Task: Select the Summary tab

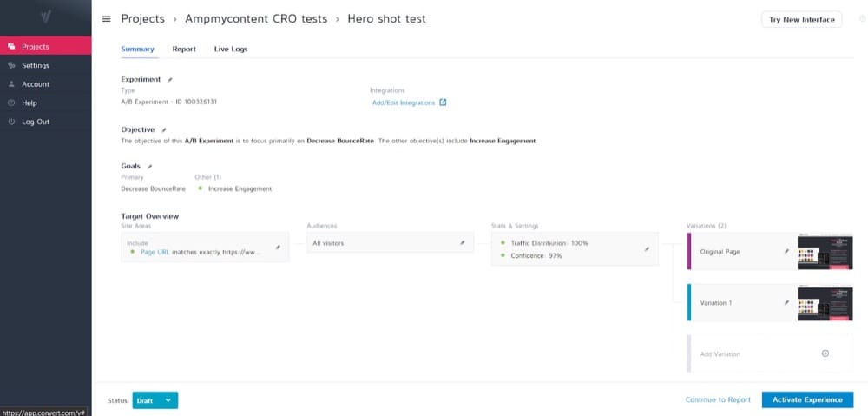Action: [137, 50]
